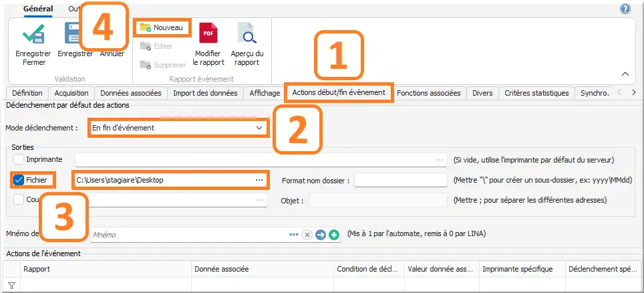Create a Nouveau event report

pyautogui.click(x=162, y=27)
